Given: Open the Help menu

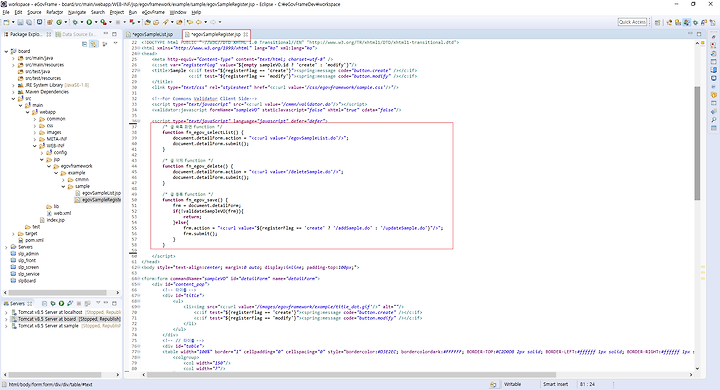Looking at the screenshot, I should pyautogui.click(x=196, y=12).
